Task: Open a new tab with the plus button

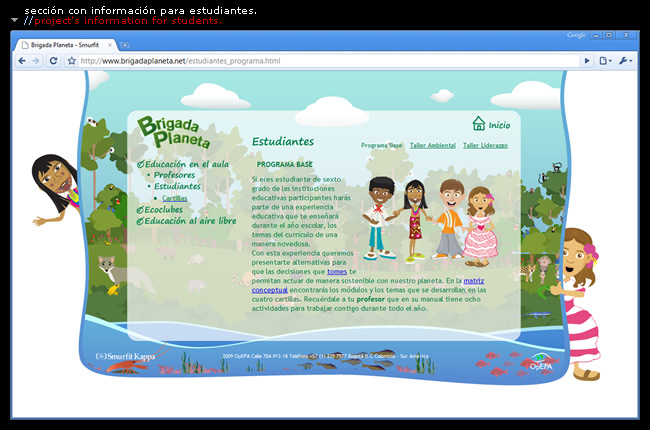Action: tap(125, 45)
